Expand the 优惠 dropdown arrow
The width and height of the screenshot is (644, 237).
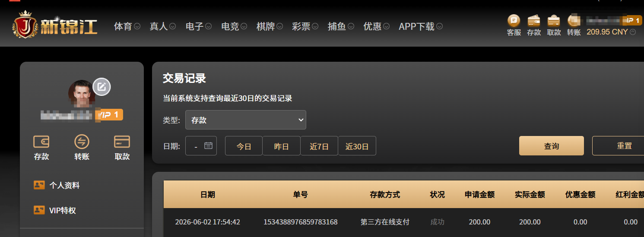[x=387, y=26]
